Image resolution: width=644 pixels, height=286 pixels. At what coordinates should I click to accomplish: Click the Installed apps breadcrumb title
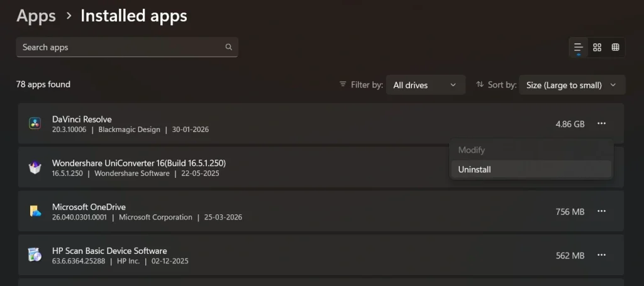(134, 16)
